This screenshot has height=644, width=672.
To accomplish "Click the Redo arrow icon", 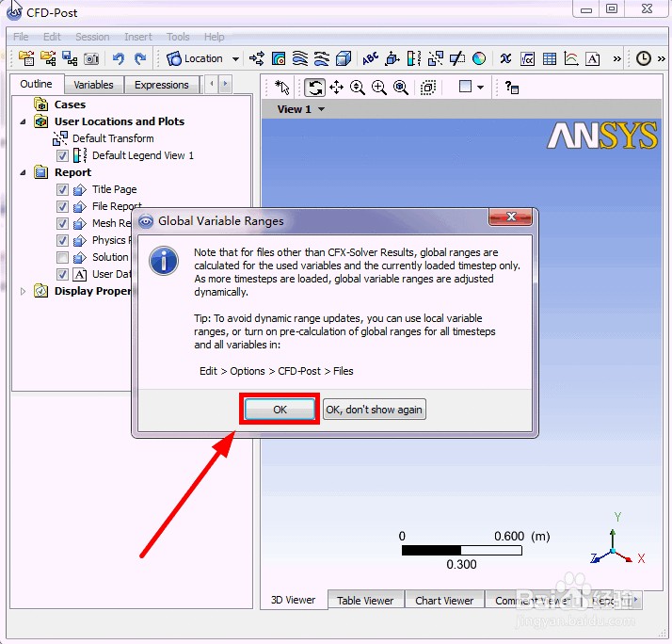I will tap(140, 58).
